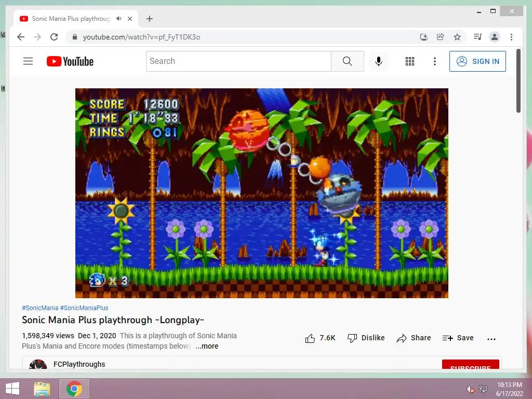Expand description with ...more
Image resolution: width=532 pixels, height=399 pixels.
pos(207,346)
